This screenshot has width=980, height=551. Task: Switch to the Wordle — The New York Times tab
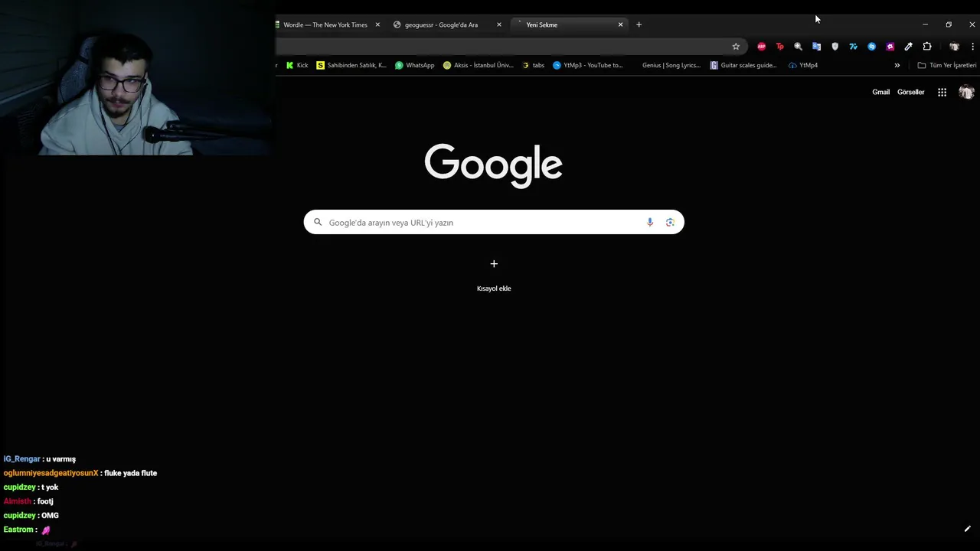click(x=325, y=24)
